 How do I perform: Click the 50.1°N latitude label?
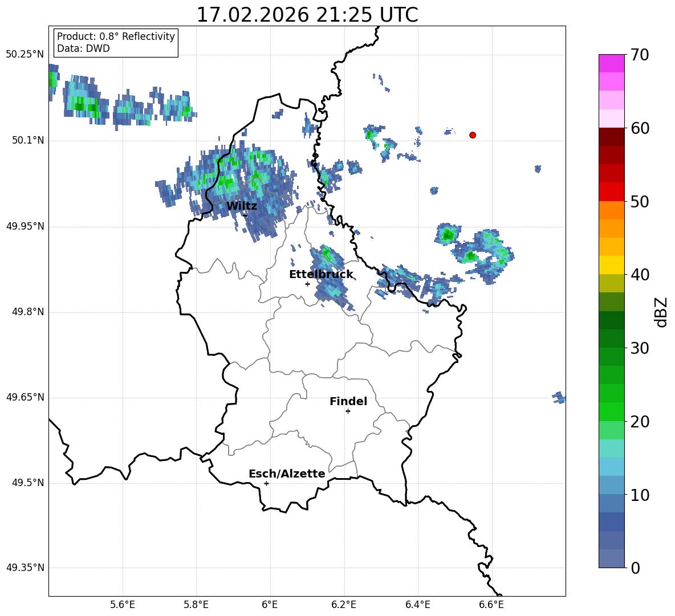[28, 141]
